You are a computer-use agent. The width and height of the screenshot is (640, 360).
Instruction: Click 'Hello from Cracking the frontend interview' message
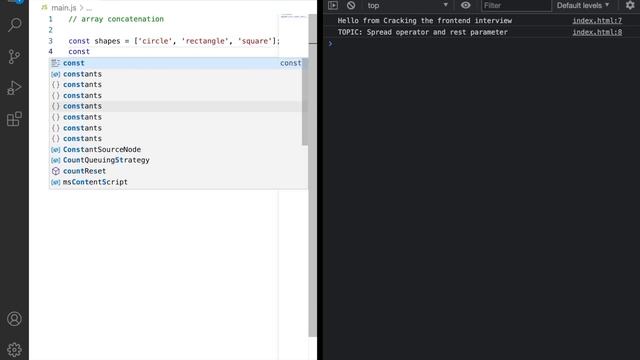(x=424, y=20)
